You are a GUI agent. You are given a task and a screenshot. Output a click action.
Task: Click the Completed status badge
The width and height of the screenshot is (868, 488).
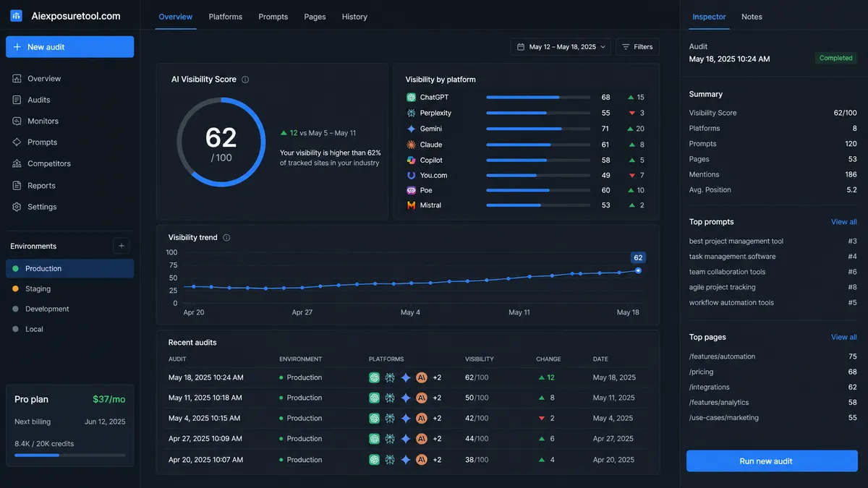click(x=836, y=58)
